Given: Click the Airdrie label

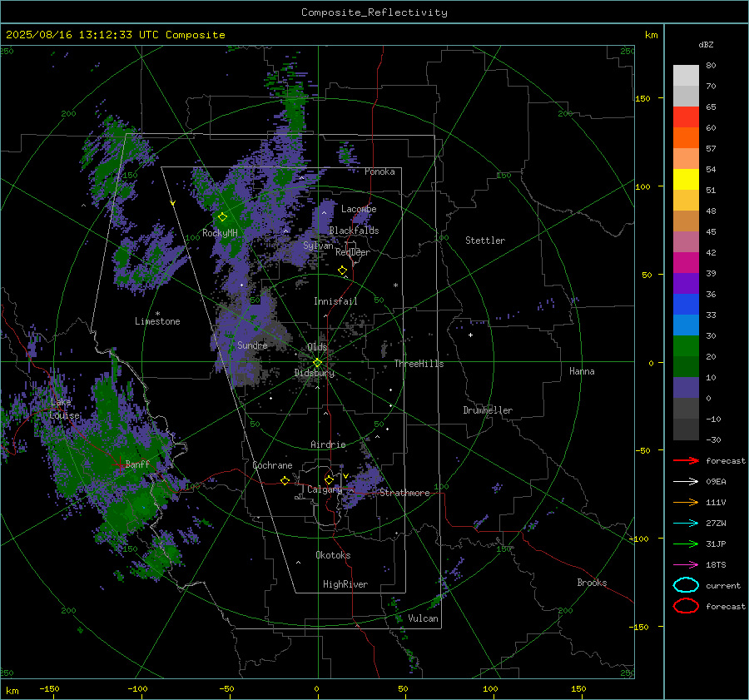Looking at the screenshot, I should coord(328,444).
